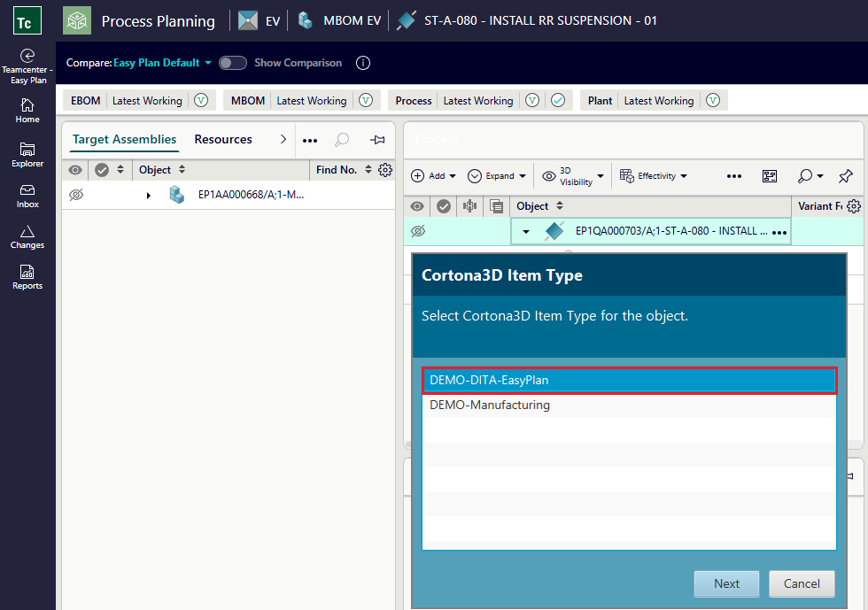The image size is (868, 610).
Task: Click the Process Planning app icon
Action: (x=77, y=21)
